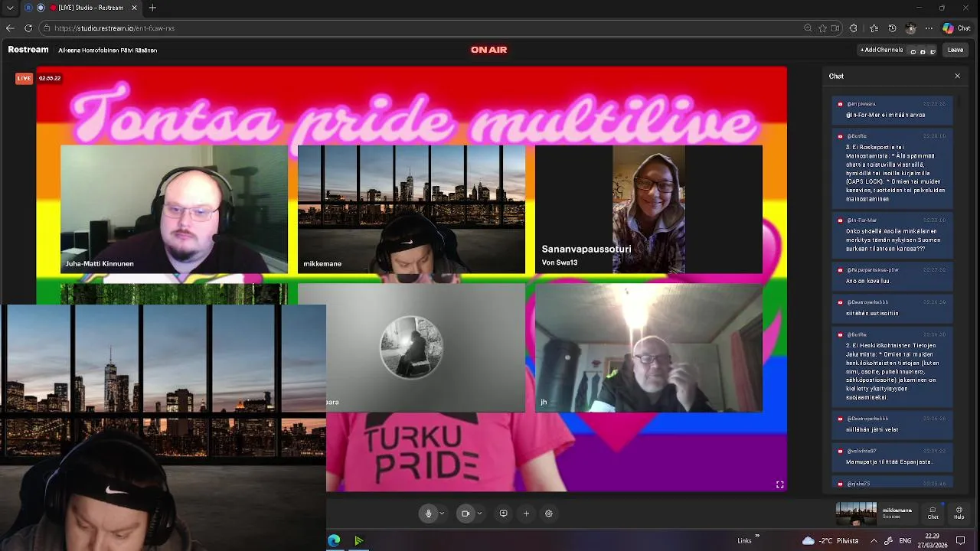
Task: Open the favorites list icon
Action: pyautogui.click(x=874, y=28)
